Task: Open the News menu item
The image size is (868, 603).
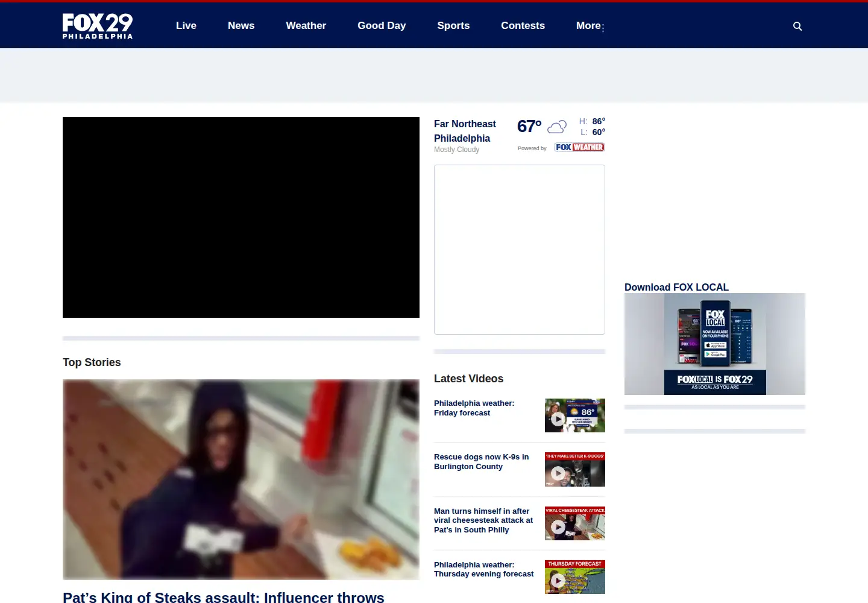Action: pos(241,26)
